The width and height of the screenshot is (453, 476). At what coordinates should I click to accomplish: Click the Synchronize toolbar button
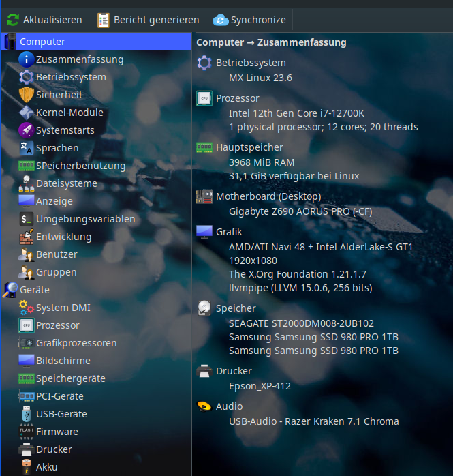[249, 20]
